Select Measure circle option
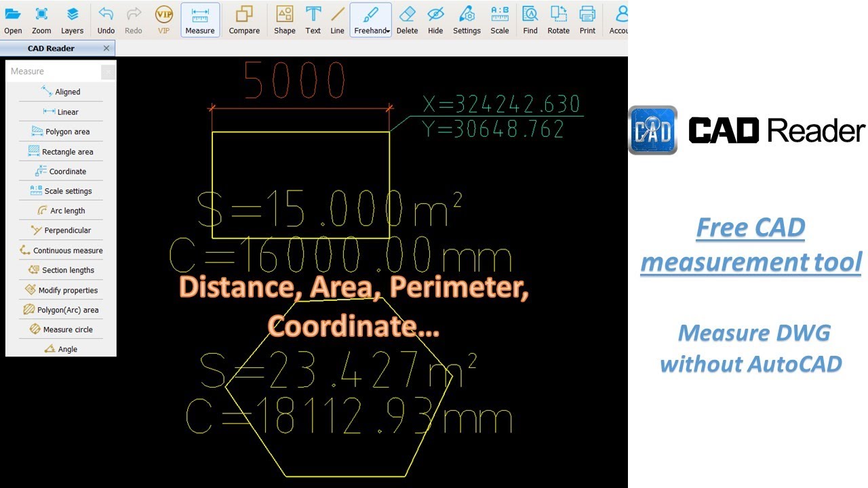 pos(61,329)
